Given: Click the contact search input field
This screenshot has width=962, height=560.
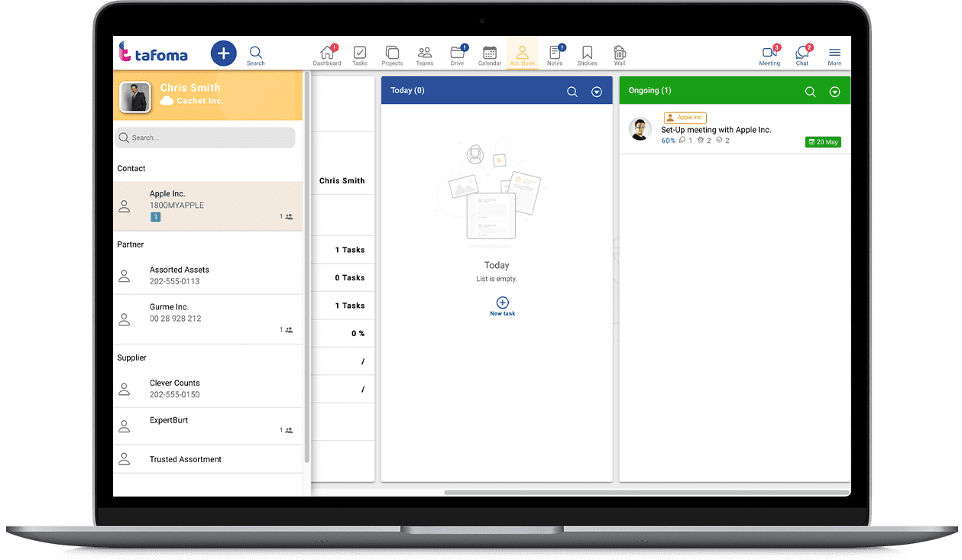Looking at the screenshot, I should [x=205, y=138].
